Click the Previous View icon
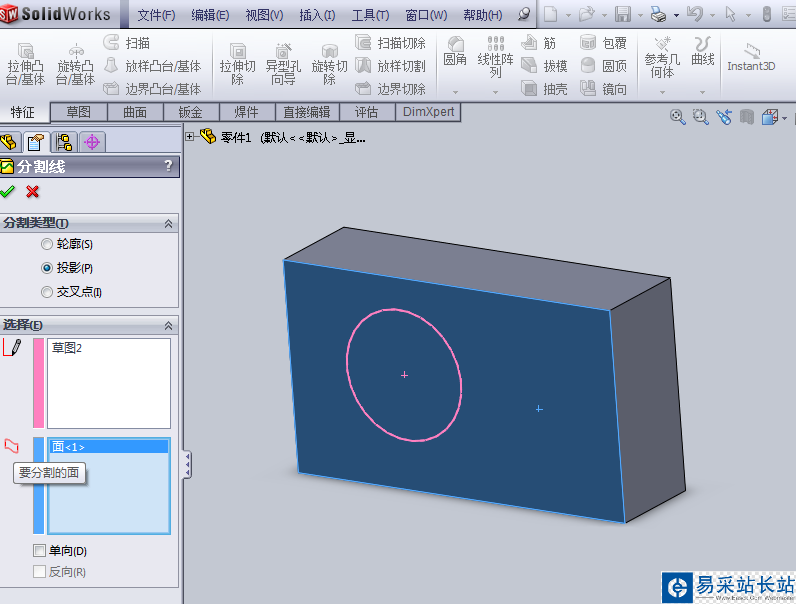The height and width of the screenshot is (604, 796). pyautogui.click(x=724, y=117)
